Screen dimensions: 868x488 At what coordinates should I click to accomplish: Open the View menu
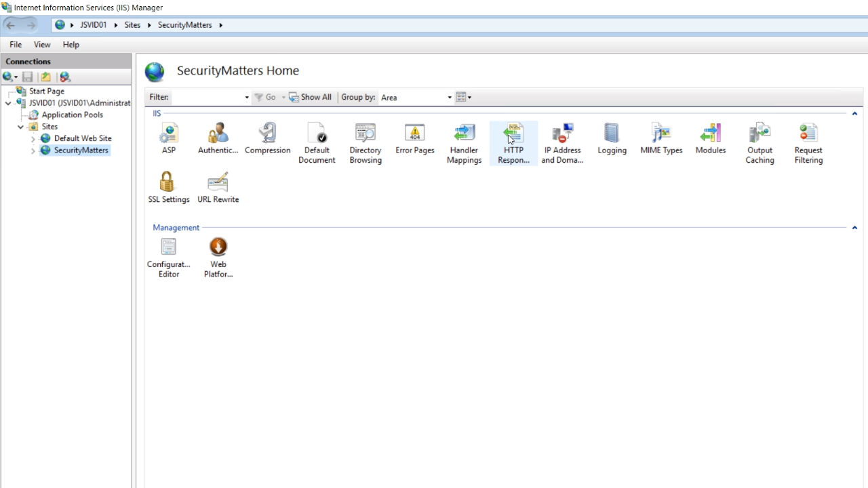[42, 45]
